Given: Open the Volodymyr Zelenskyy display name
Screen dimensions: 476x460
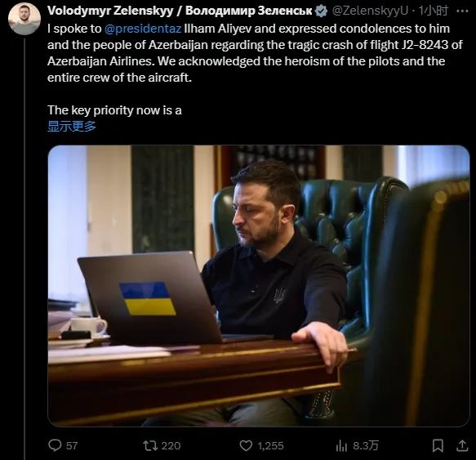Looking at the screenshot, I should point(180,11).
